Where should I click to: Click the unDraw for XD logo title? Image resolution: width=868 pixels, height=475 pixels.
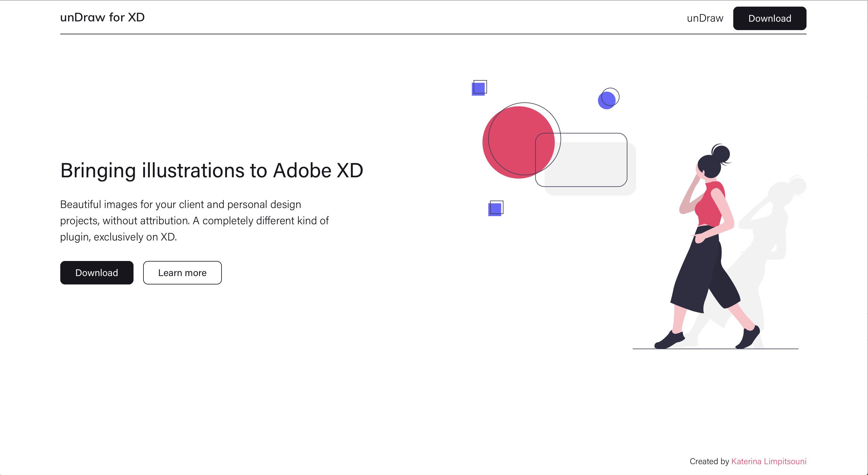click(102, 17)
